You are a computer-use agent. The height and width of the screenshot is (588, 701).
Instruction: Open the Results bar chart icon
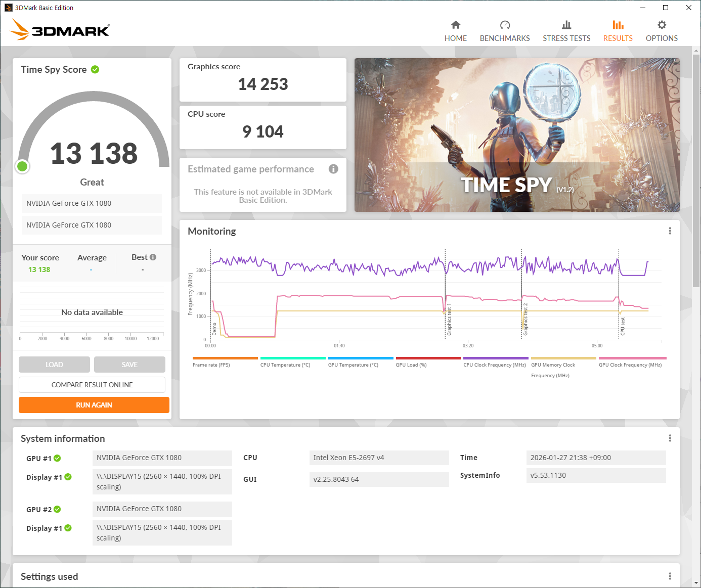pos(618,25)
